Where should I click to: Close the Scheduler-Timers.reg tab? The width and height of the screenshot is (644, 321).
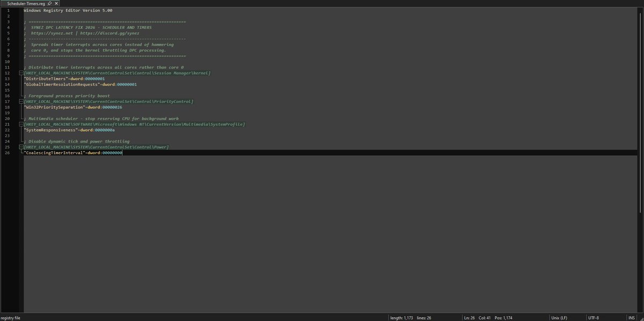tap(57, 3)
